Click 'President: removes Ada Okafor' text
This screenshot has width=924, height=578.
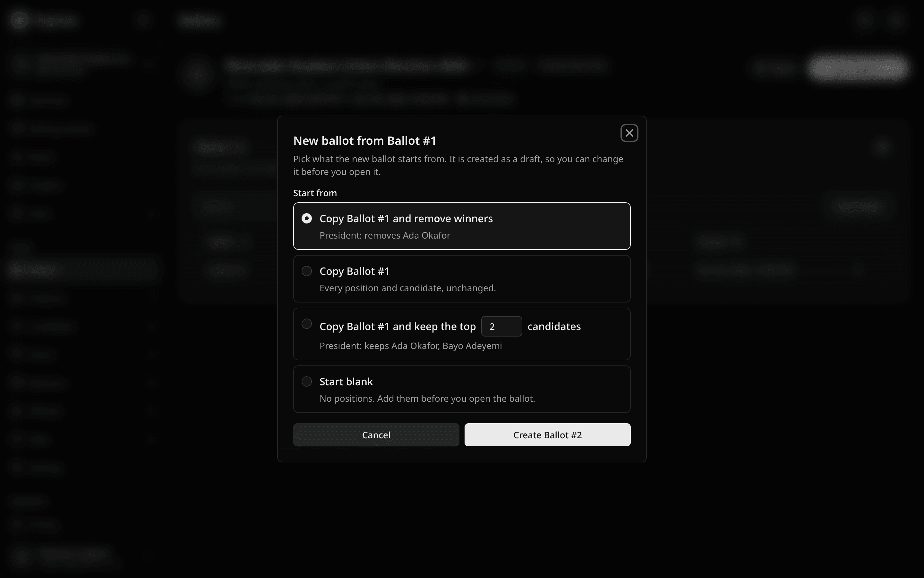(x=385, y=235)
